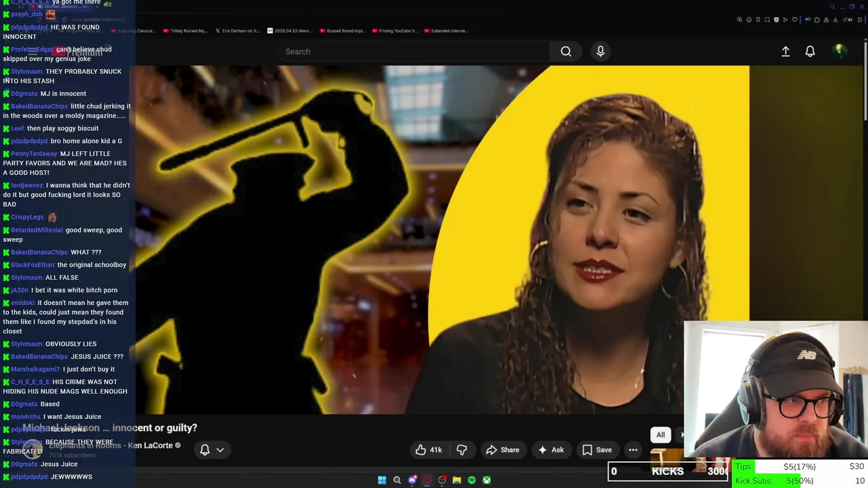
Task: Open the browser profile person icon
Action: tap(826, 20)
